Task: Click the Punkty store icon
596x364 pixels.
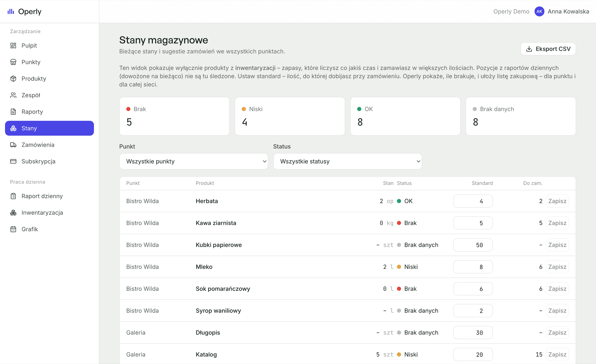Action: [13, 62]
